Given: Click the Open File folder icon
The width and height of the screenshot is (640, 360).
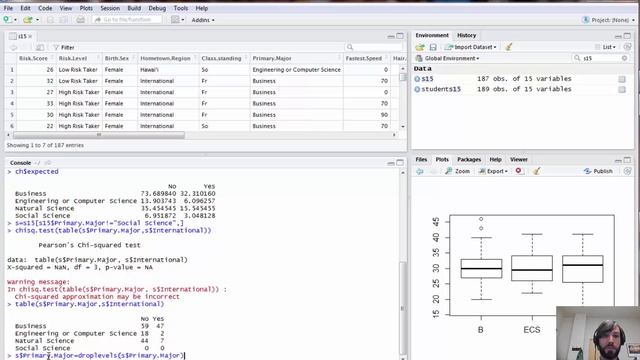Looking at the screenshot, I should click(x=27, y=20).
